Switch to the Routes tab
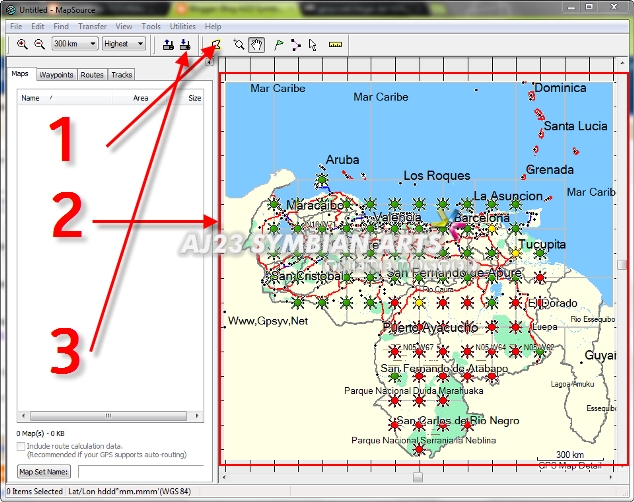Image resolution: width=634 pixels, height=502 pixels. pos(92,75)
